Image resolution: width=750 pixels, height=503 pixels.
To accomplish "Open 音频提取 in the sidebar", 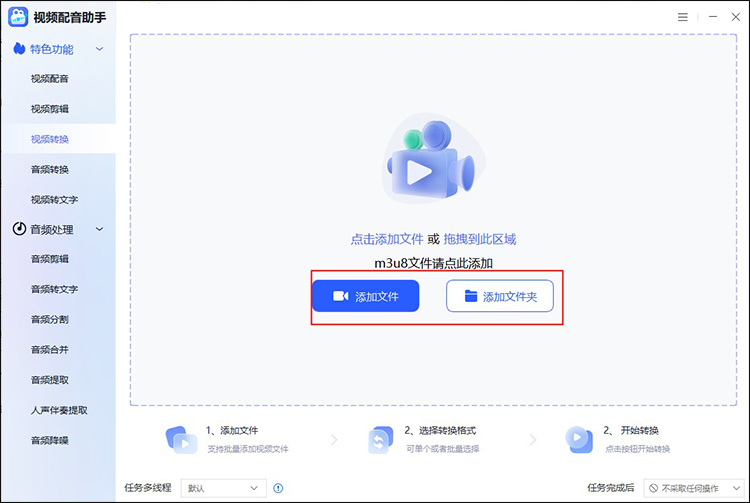I will [50, 380].
